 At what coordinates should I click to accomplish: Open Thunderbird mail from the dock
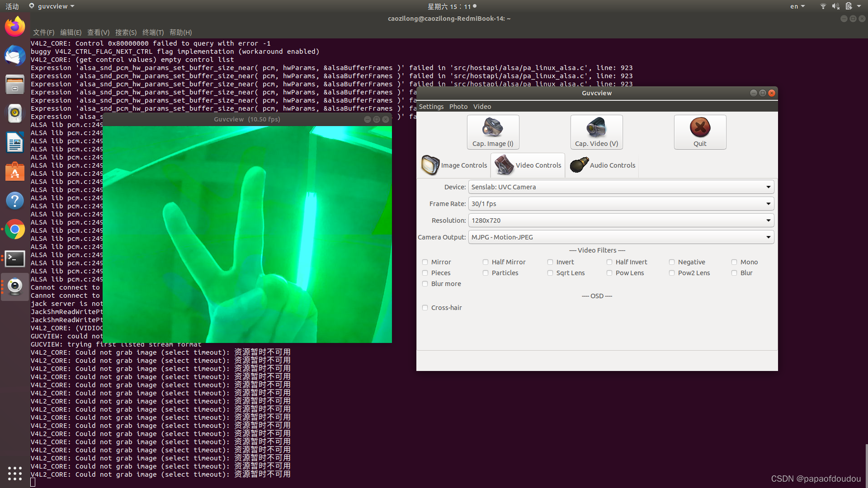[x=15, y=56]
